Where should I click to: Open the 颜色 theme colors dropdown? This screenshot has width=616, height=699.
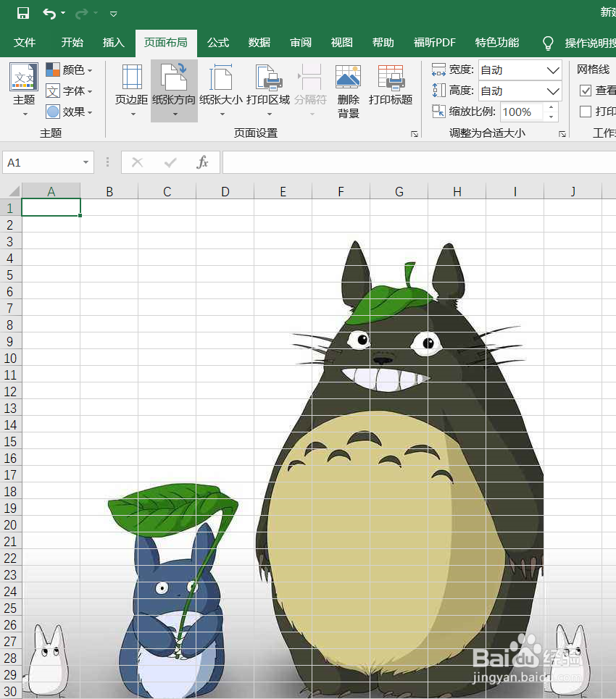[69, 70]
